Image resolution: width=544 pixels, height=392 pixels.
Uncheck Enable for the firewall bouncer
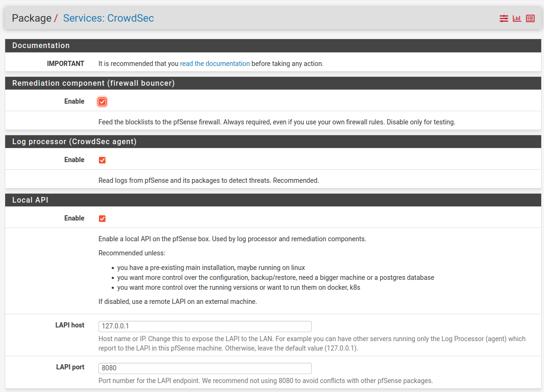[102, 101]
